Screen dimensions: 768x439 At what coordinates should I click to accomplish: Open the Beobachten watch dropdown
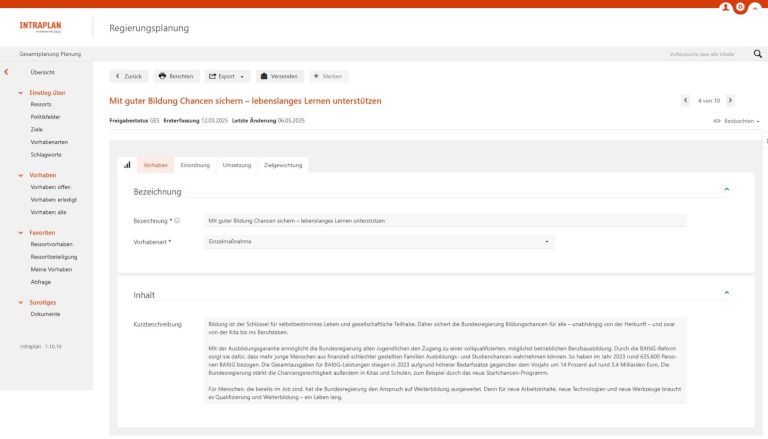(x=739, y=121)
